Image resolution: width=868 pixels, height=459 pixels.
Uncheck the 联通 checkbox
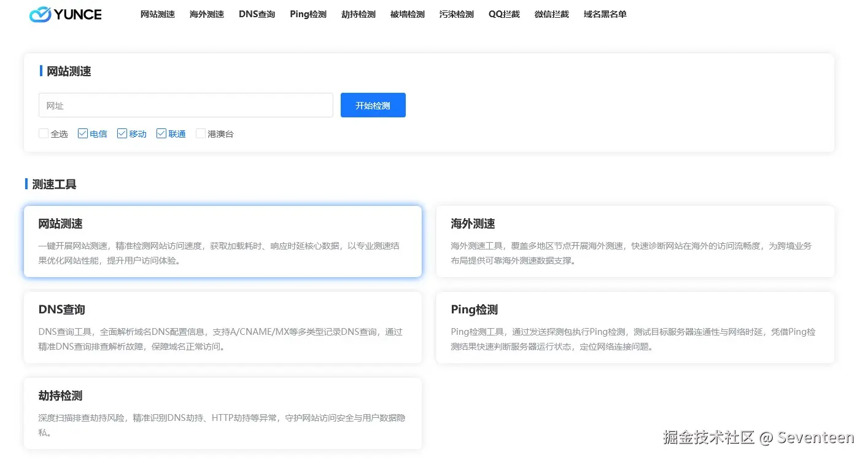[161, 133]
